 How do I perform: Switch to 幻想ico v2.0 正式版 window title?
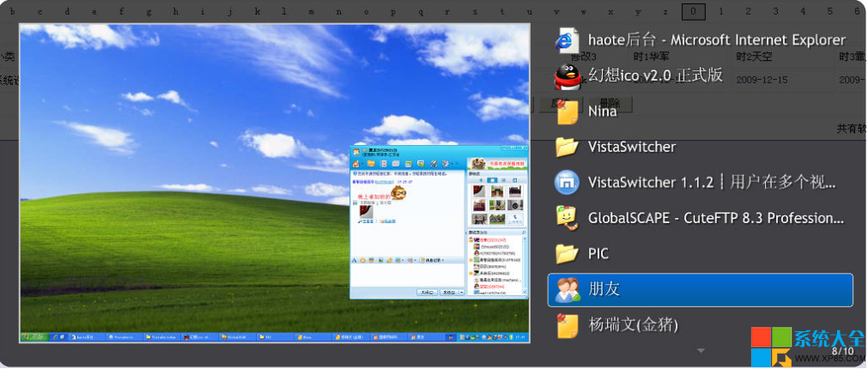click(655, 76)
